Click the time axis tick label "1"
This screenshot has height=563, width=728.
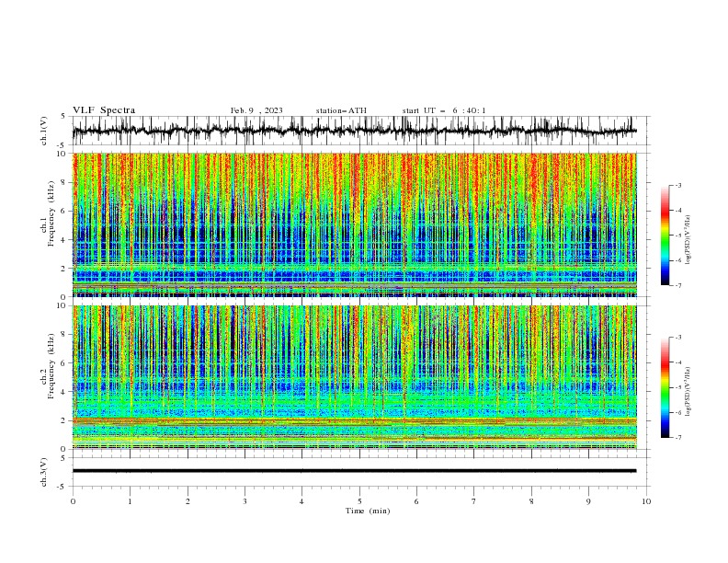tap(130, 501)
